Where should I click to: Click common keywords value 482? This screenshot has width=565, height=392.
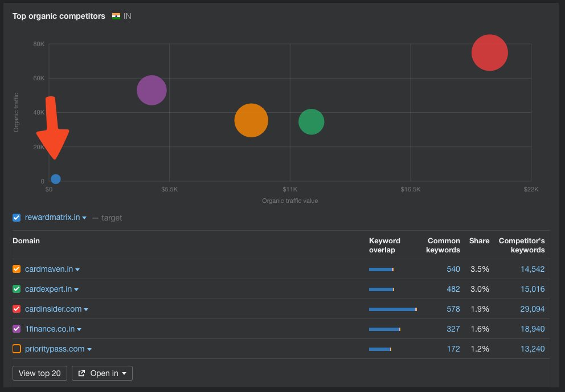coord(453,289)
